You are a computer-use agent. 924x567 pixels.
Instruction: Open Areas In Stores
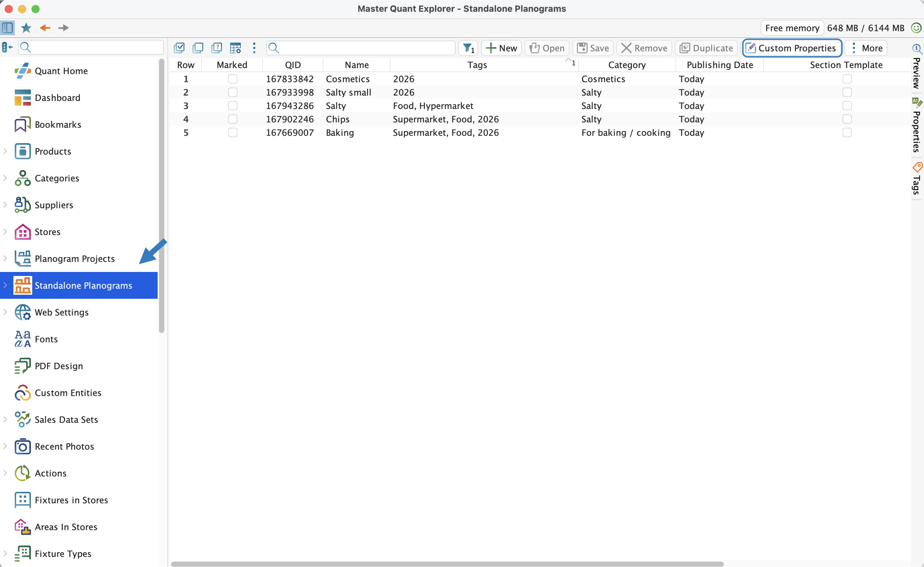click(66, 527)
